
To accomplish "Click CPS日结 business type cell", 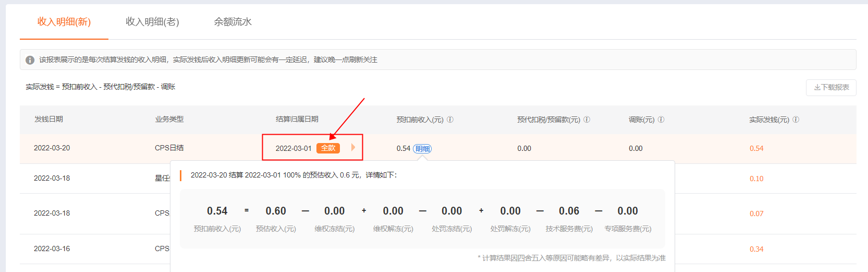I will tap(169, 148).
